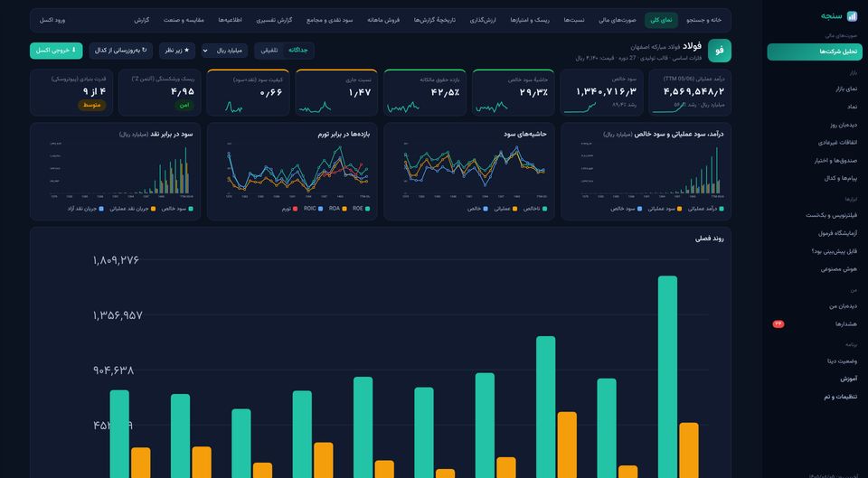Open فیلترنویس و بک‌تست in the sidebar
The height and width of the screenshot is (478, 868).
pyautogui.click(x=815, y=215)
